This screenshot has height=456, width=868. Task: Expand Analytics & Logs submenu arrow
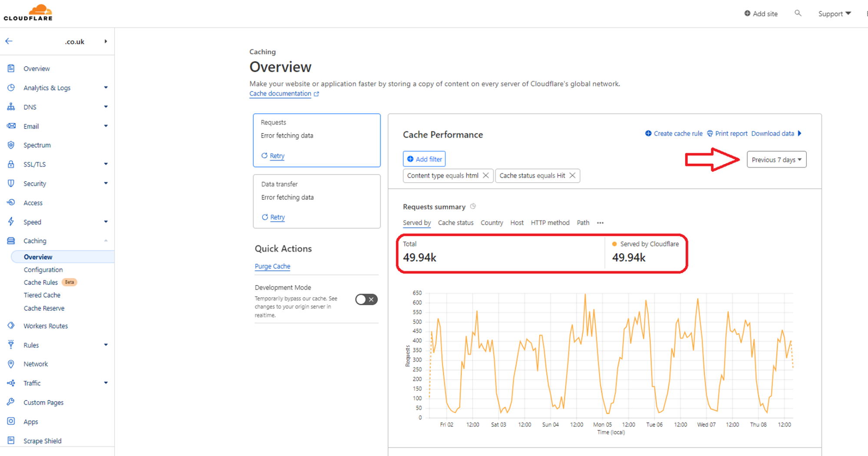point(106,87)
